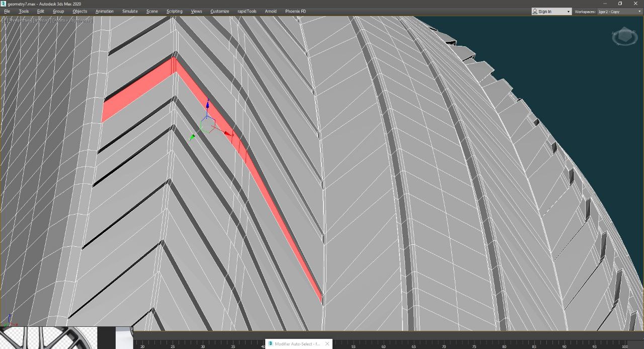The image size is (644, 349).
Task: Click the transform gizmo green Y-axis arrow
Action: coord(192,137)
